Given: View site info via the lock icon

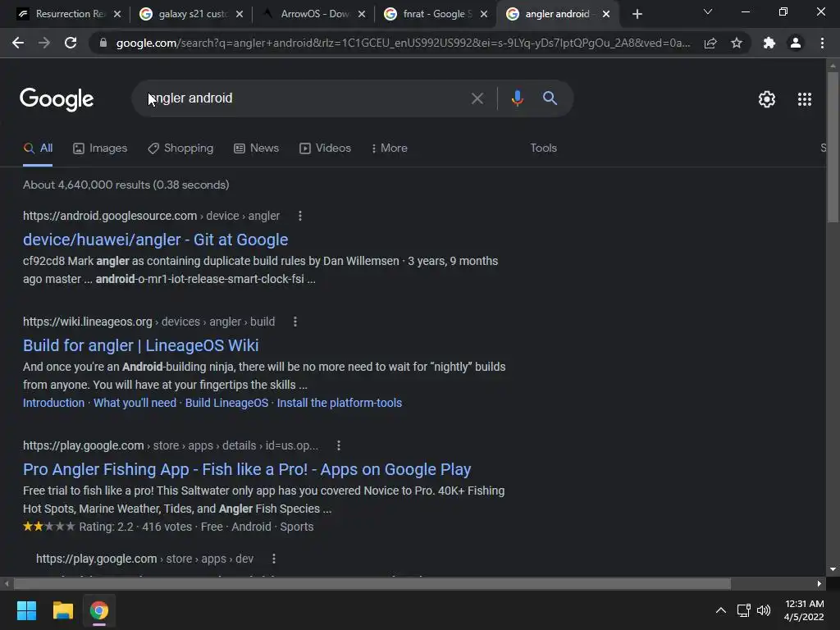Looking at the screenshot, I should point(103,43).
